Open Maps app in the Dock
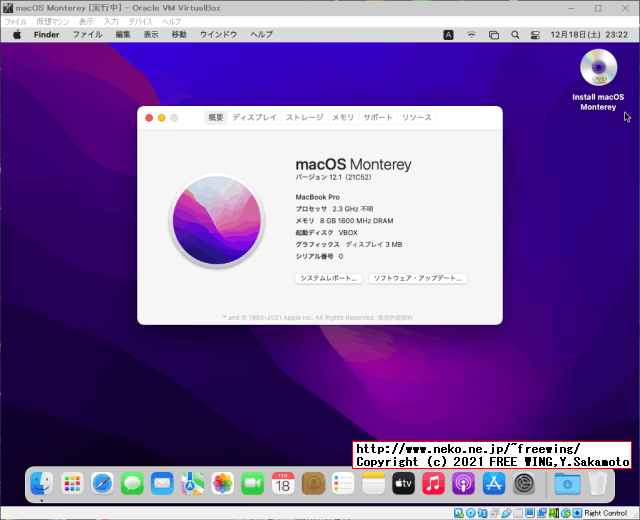Viewport: 640px width, 520px height. tap(193, 484)
